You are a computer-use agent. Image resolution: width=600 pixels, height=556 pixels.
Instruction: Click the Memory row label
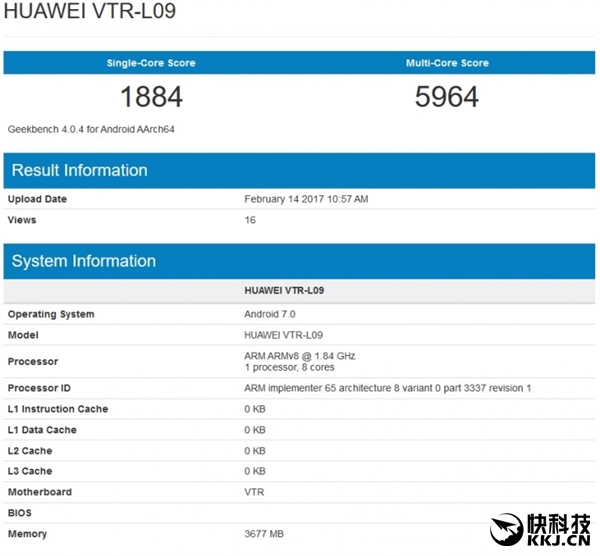[x=27, y=534]
